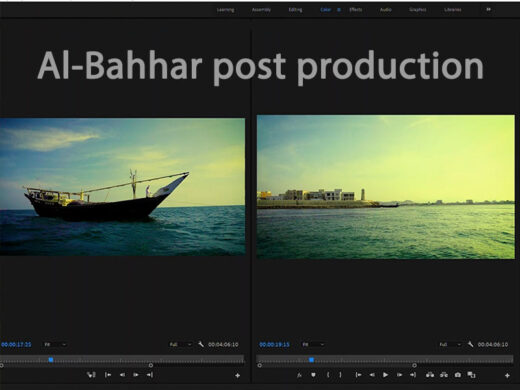520x390 pixels.
Task: Click the left monitor duration 00:04:06:10
Action: click(x=223, y=344)
